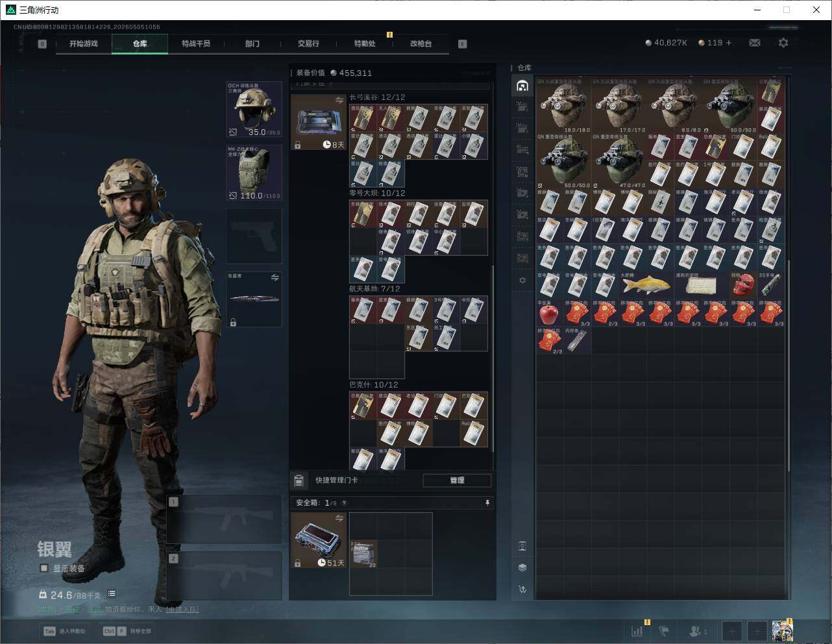The width and height of the screenshot is (832, 644).
Task: Open the mail inbox envelope icon
Action: click(755, 43)
